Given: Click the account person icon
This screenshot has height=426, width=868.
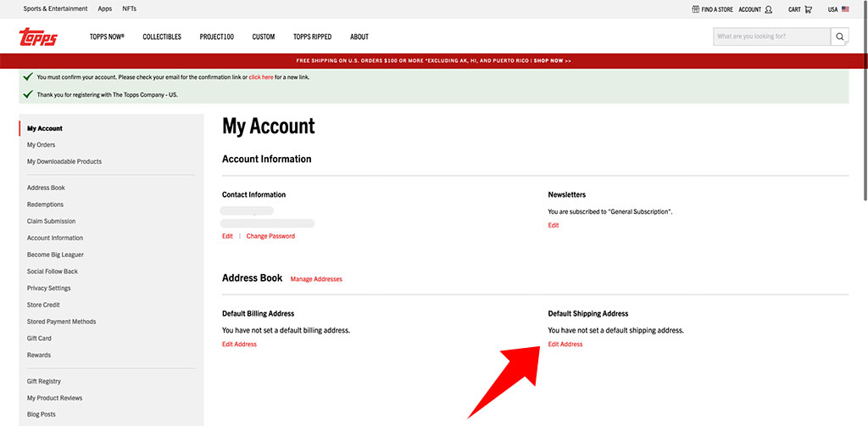Looking at the screenshot, I should click(x=768, y=9).
